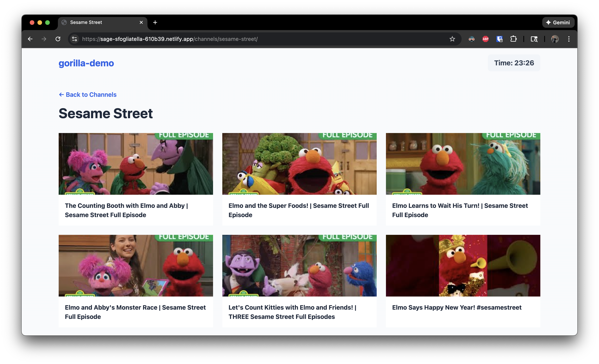
Task: Open Elmo Says Happy New Year title
Action: (x=457, y=308)
